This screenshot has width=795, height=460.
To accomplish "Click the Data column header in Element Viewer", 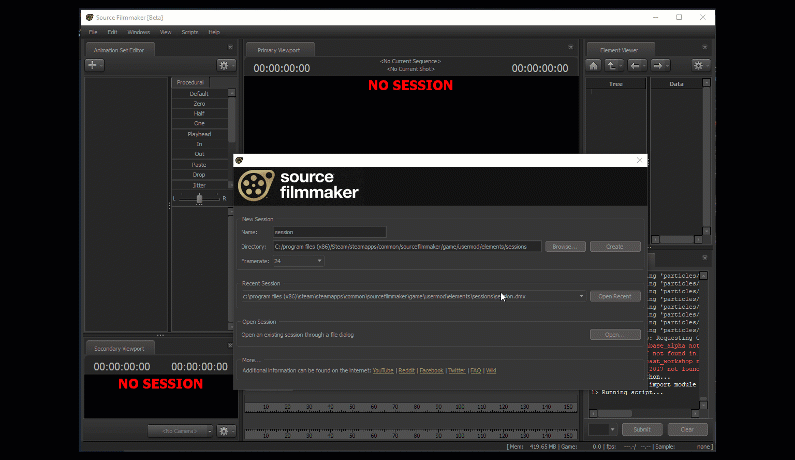I will pyautogui.click(x=676, y=84).
